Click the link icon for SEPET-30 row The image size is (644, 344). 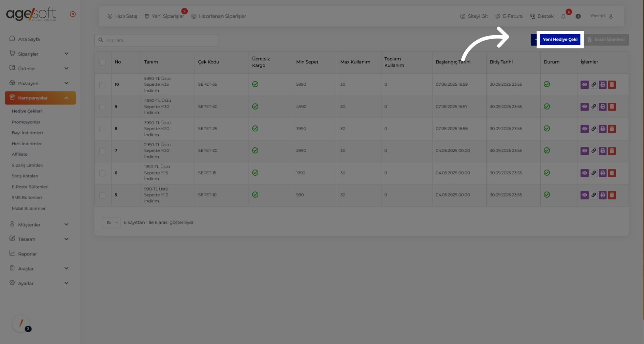(x=594, y=107)
